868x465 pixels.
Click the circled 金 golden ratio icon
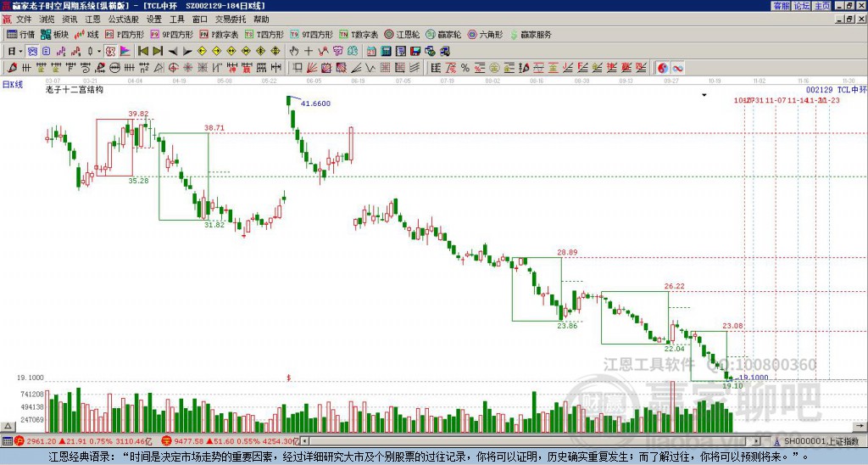[494, 68]
